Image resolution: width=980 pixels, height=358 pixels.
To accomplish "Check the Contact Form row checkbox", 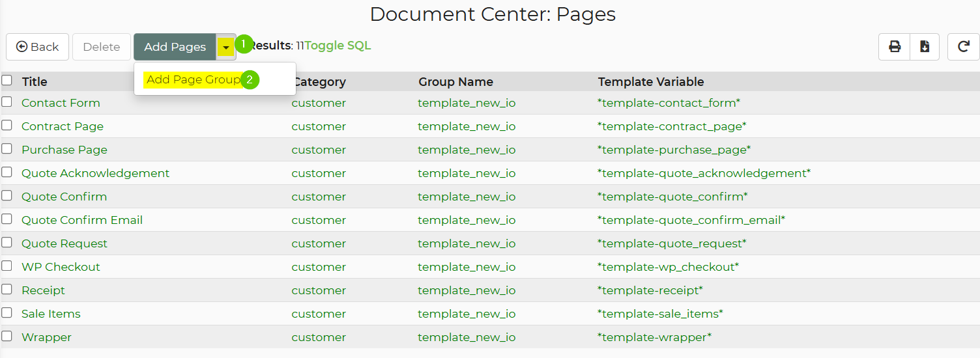I will pos(7,102).
